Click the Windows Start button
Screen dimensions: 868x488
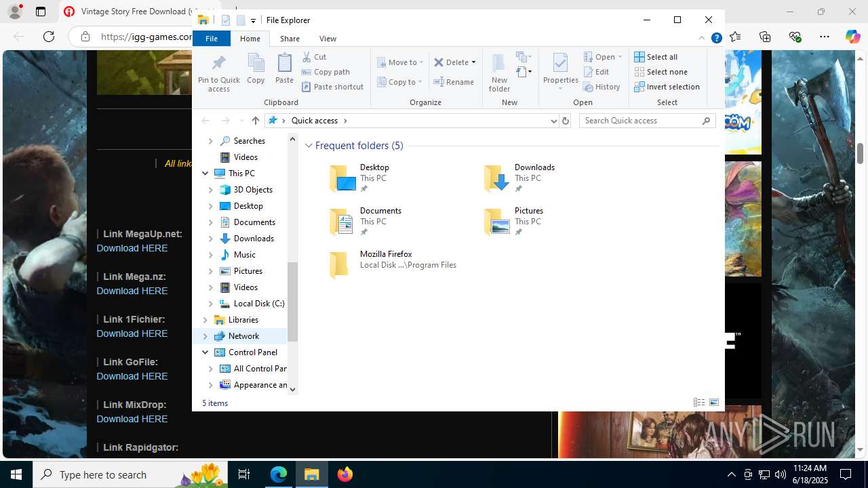pos(16,474)
